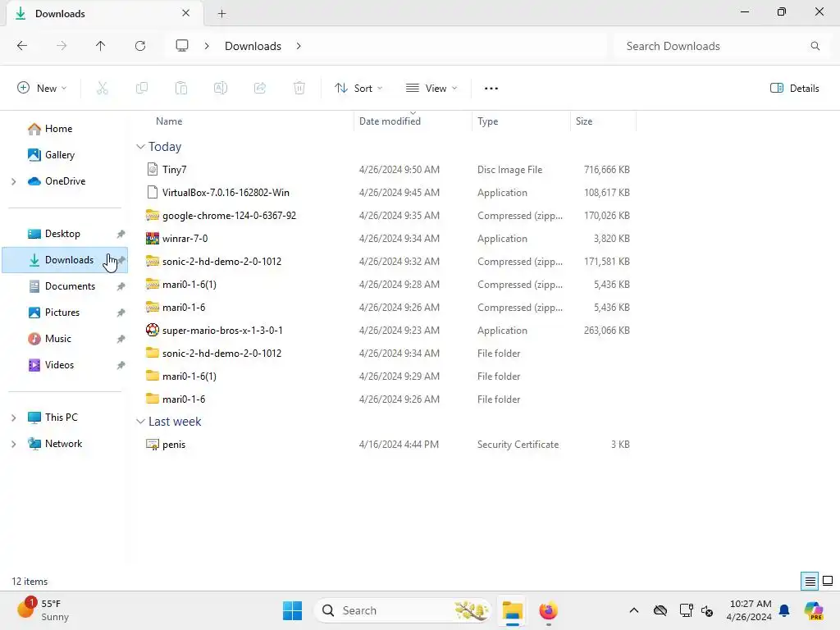The image size is (840, 630).
Task: Click the Delete trash can icon
Action: 299,89
